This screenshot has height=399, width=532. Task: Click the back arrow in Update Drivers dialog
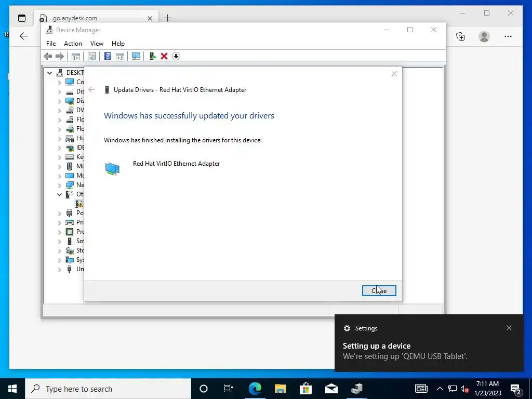pos(91,89)
